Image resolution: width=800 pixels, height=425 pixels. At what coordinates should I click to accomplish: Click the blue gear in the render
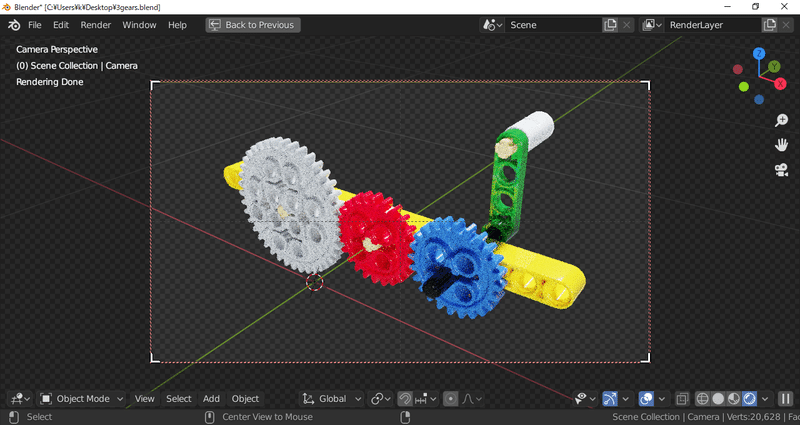pos(458,267)
